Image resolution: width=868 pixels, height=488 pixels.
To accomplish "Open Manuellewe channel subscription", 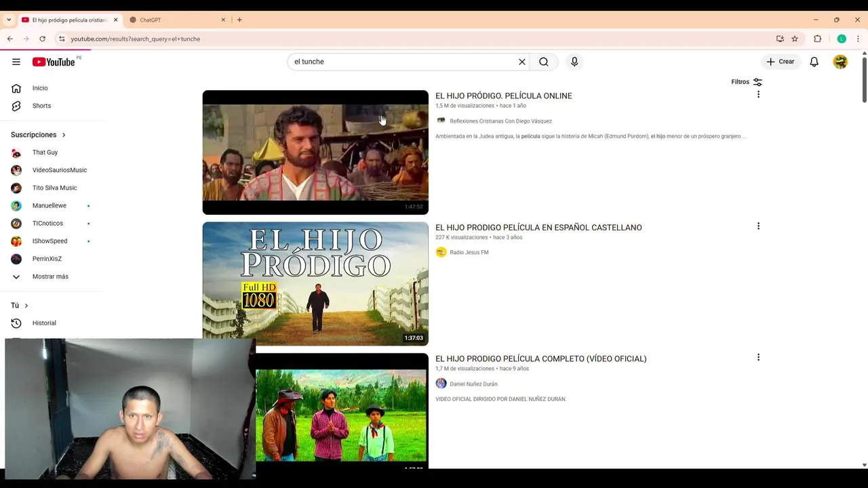I will 51,205.
